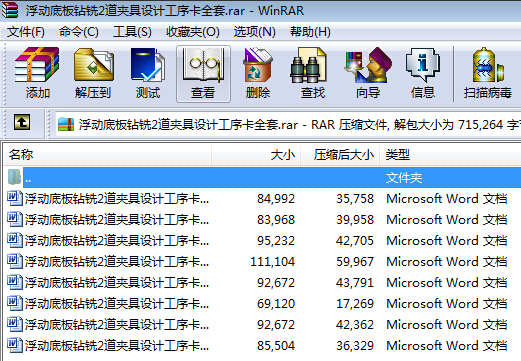This screenshot has width=521, height=361.
Task: Click the 添加 (Add) toolbar icon
Action: coord(37,65)
